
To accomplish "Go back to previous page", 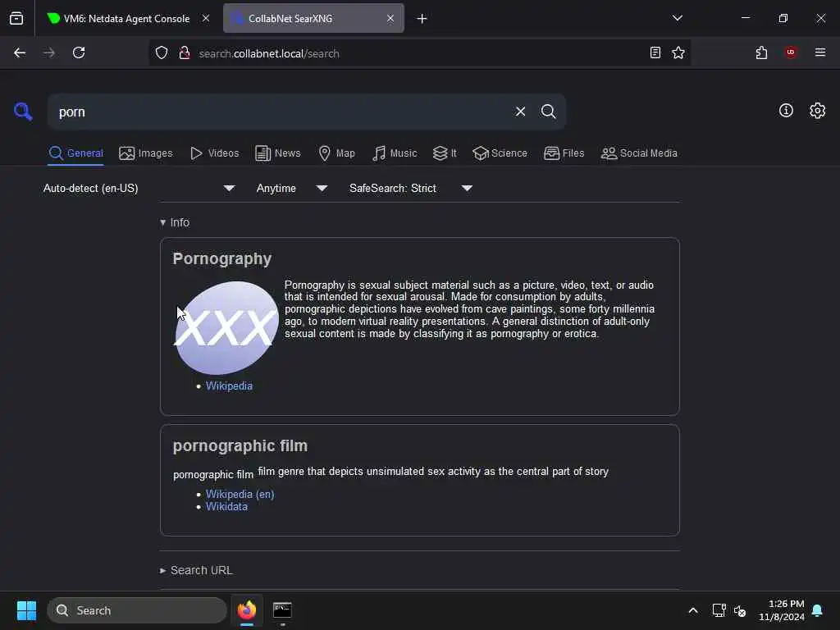I will (20, 53).
